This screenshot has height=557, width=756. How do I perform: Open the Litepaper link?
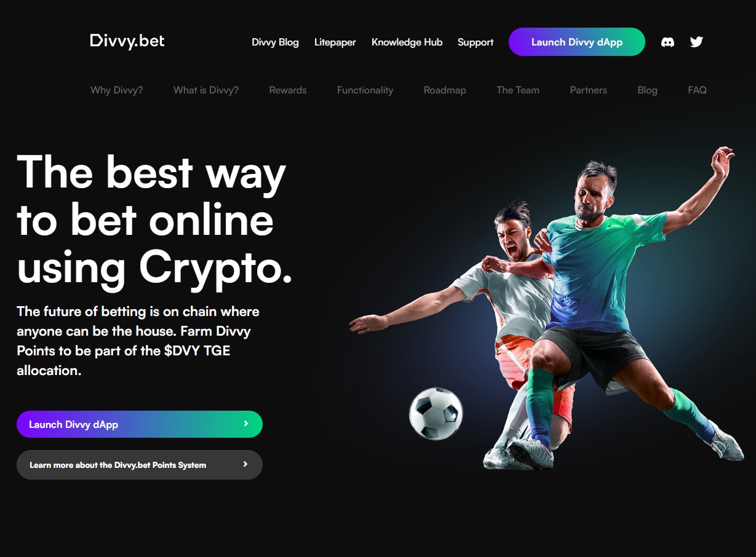(335, 42)
